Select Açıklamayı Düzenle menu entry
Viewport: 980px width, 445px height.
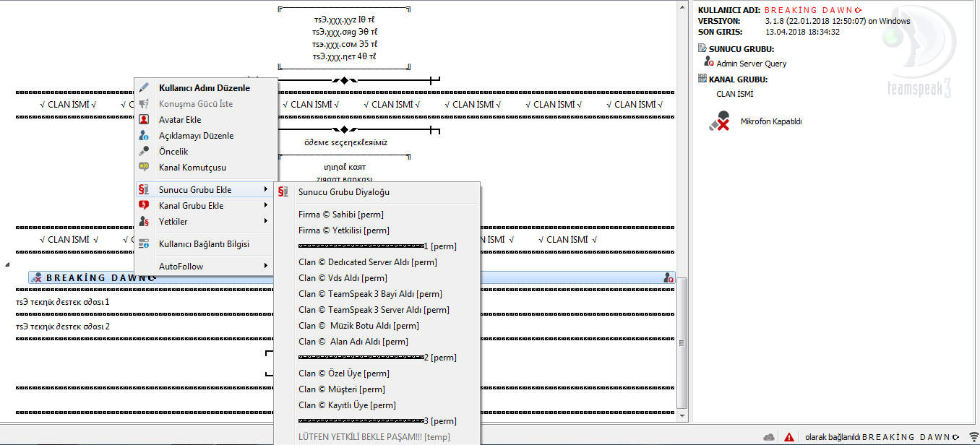pyautogui.click(x=205, y=136)
